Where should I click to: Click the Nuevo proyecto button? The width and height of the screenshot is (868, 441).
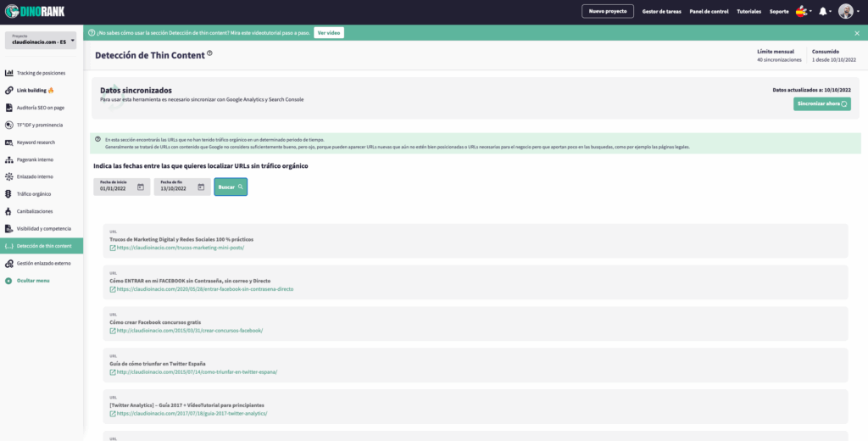coord(607,11)
